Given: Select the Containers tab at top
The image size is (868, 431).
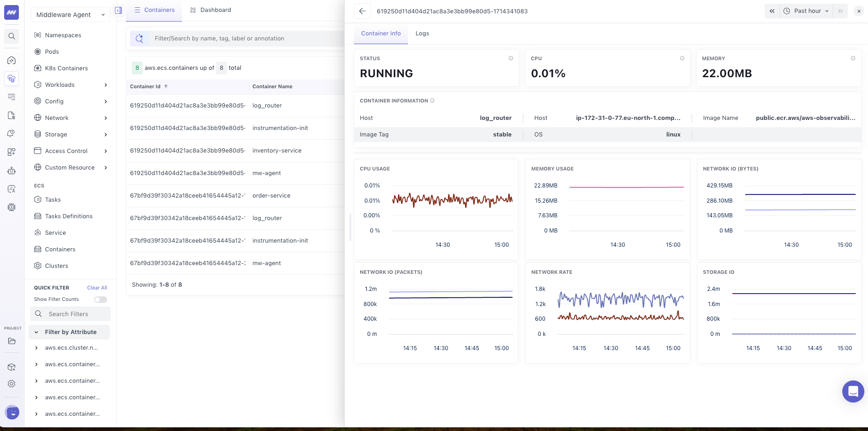Looking at the screenshot, I should click(x=154, y=10).
